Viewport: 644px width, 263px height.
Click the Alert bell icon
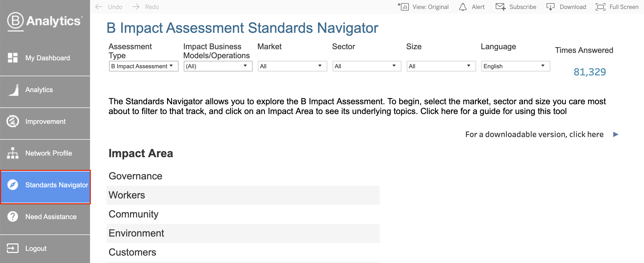(463, 7)
